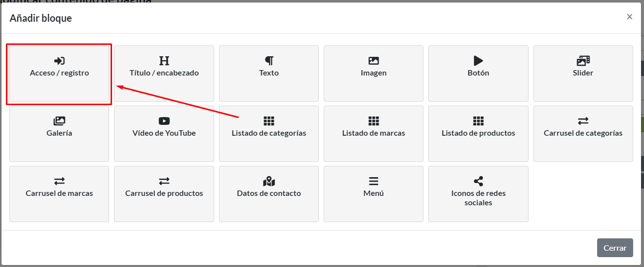Add the Carrusel de categorías block
The height and width of the screenshot is (267, 644).
tap(583, 133)
